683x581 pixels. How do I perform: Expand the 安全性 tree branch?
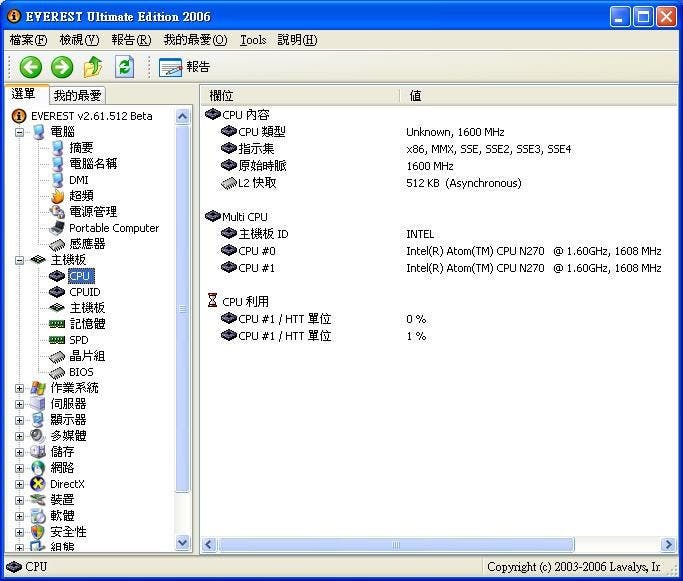[20, 532]
